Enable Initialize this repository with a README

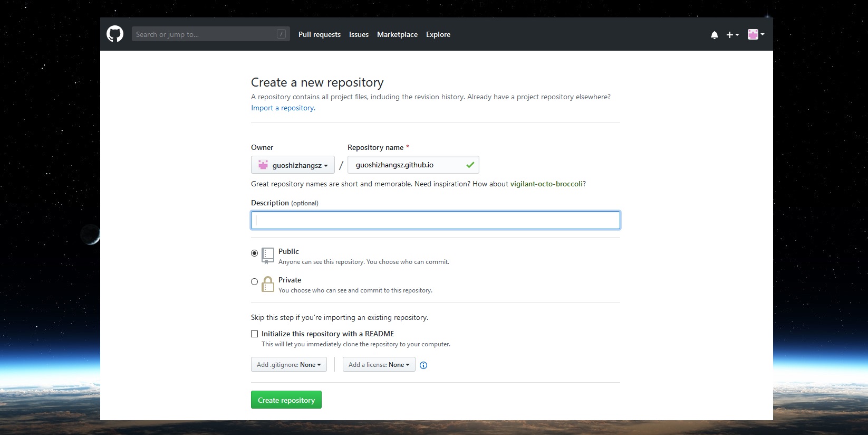[x=255, y=334]
